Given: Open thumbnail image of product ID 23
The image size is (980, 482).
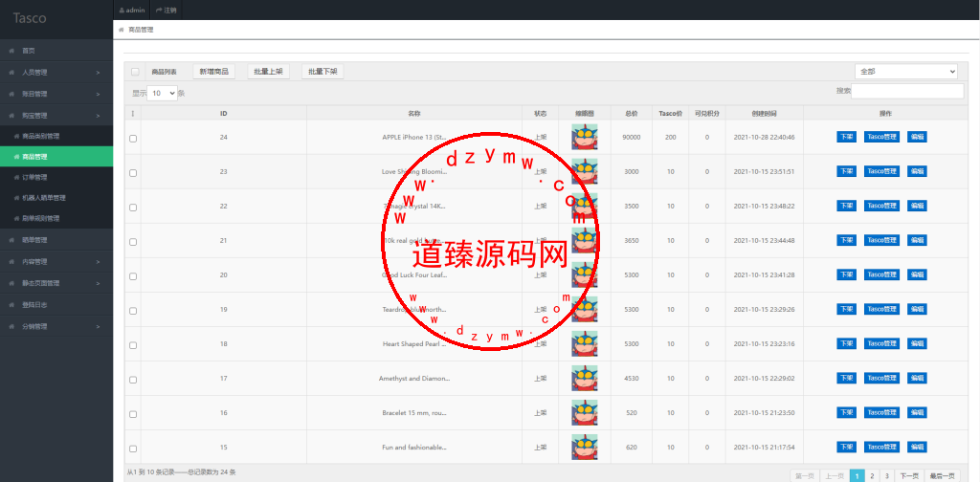Looking at the screenshot, I should 585,172.
